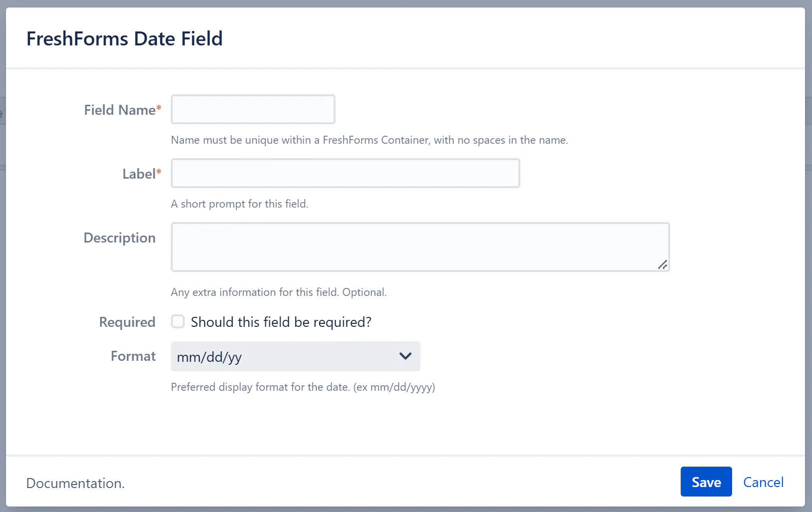812x512 pixels.
Task: Click the 'Should this field be required?' text
Action: [x=281, y=322]
